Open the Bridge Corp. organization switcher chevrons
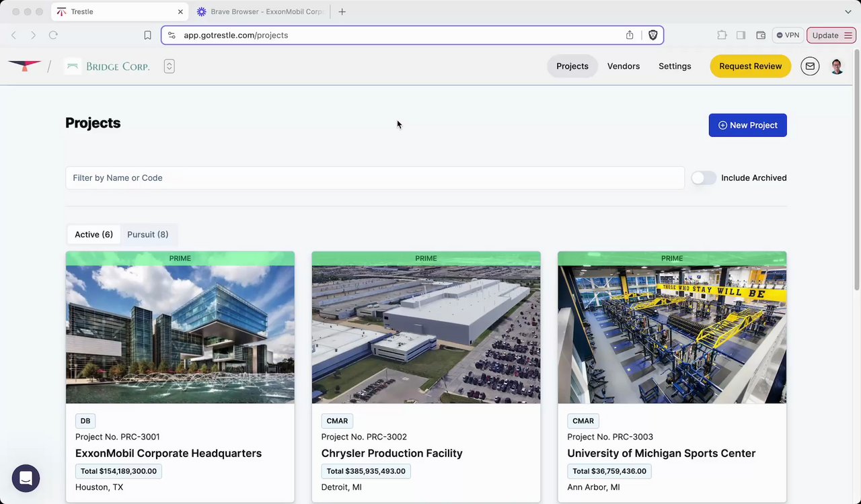This screenshot has width=861, height=504. click(170, 66)
